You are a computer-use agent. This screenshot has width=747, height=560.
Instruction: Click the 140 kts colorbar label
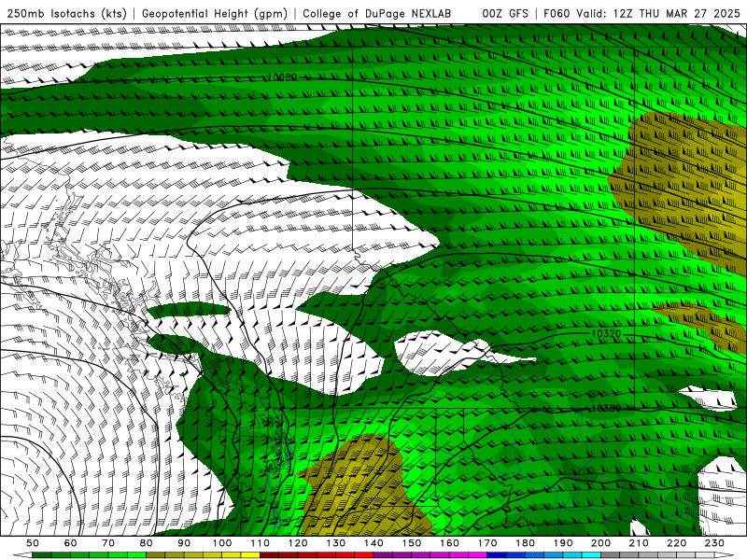373,543
